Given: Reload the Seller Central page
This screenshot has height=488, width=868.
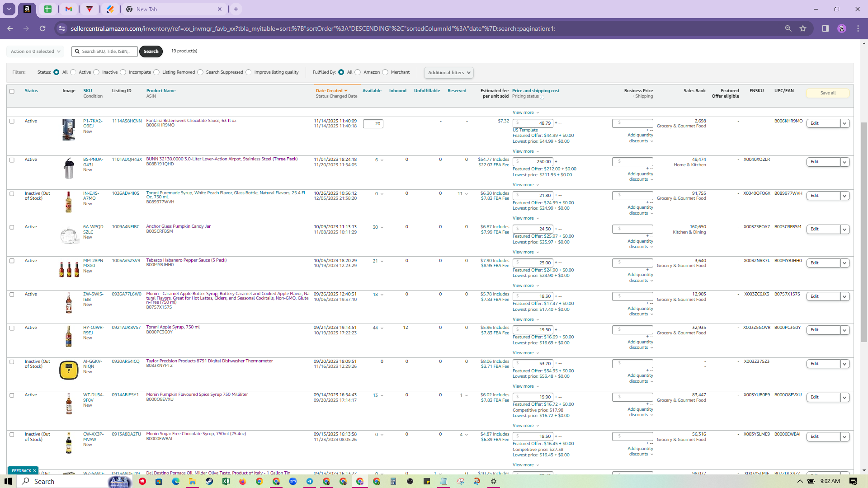Looking at the screenshot, I should point(42,28).
